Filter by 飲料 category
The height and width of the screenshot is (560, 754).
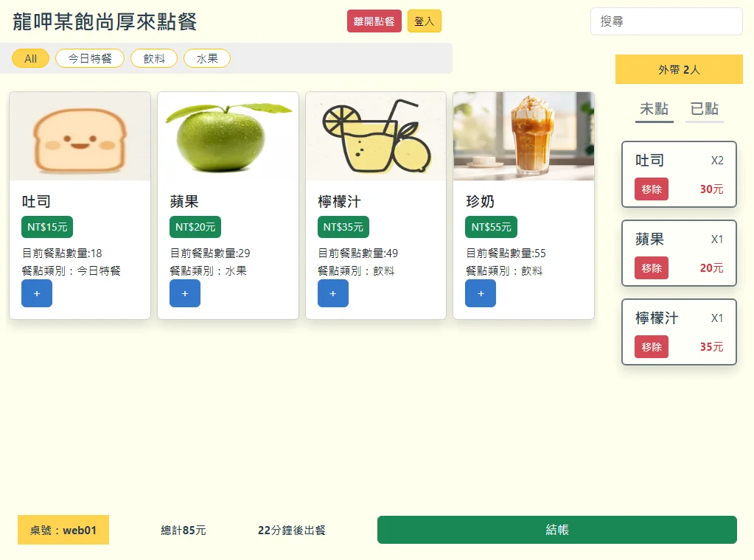tap(154, 59)
